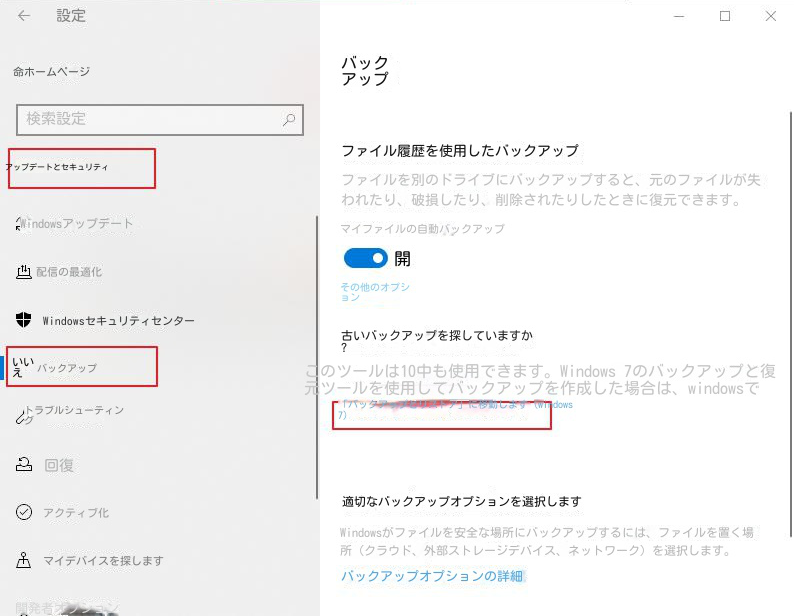Turn off the マイファイルの自動バックアップ switch
The image size is (794, 616).
pos(365,259)
